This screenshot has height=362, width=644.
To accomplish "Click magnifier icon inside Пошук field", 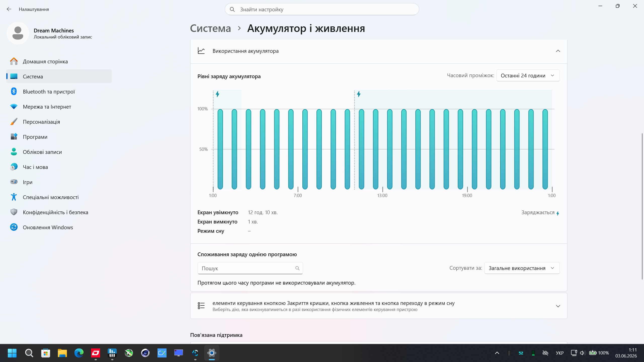I will [297, 268].
